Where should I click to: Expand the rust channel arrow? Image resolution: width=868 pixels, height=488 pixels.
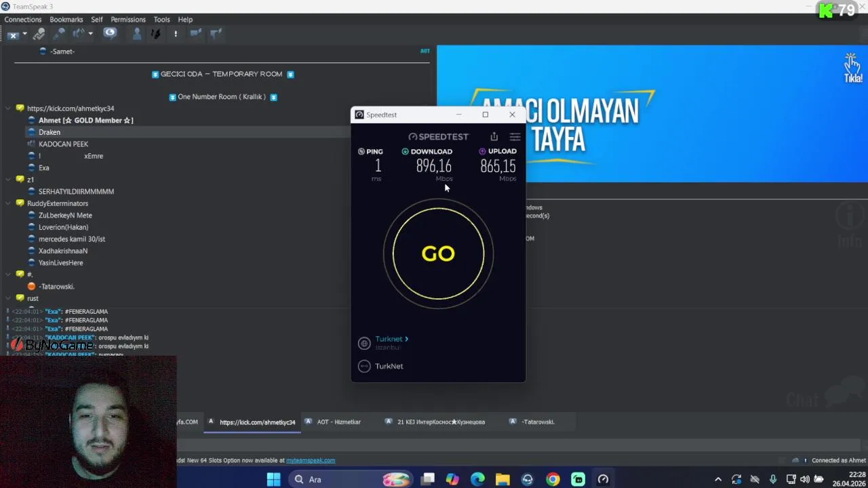pyautogui.click(x=7, y=298)
